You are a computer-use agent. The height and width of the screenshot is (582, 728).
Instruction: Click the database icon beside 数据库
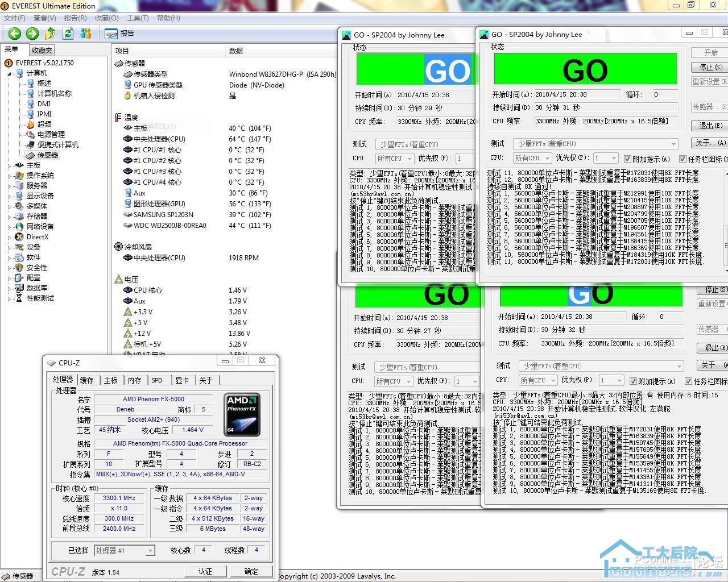[x=20, y=288]
